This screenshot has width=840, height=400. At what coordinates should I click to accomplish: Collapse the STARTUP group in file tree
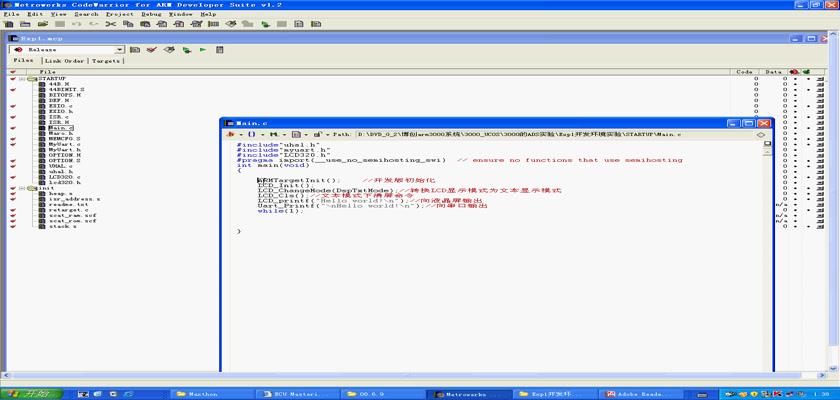[22, 79]
